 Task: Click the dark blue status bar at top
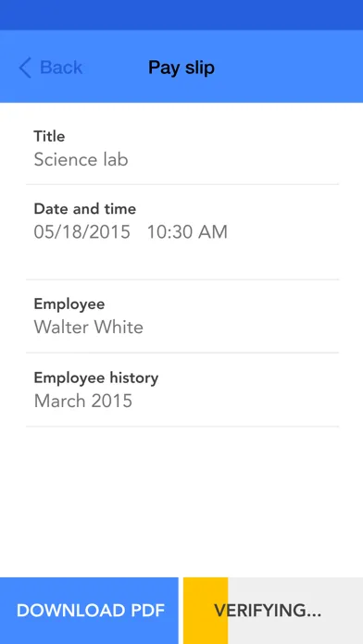(181, 15)
